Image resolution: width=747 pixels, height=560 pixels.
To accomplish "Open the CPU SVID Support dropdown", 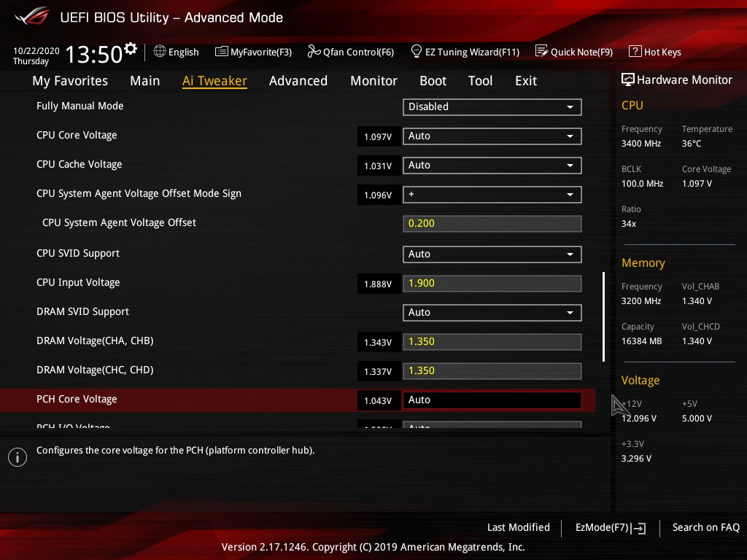I will tap(492, 254).
